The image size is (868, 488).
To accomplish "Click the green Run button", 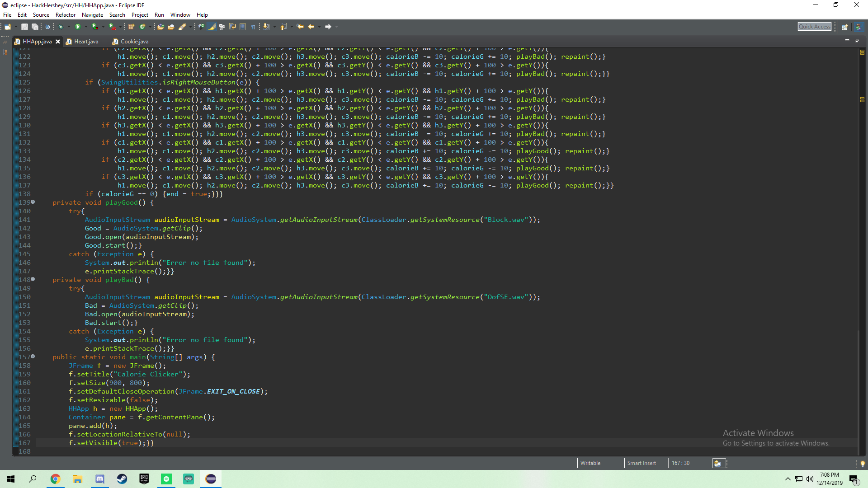I will tap(78, 27).
